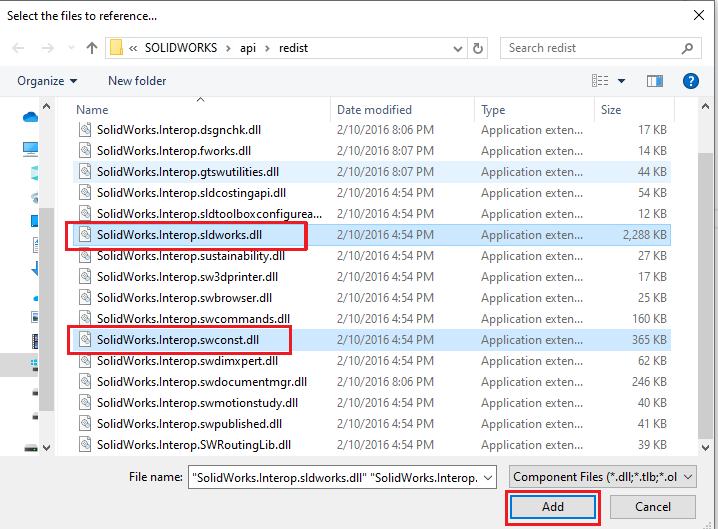Select SolidWorks.Interop.SWRoutingLib.dll file
The width and height of the screenshot is (718, 529).
pyautogui.click(x=372, y=445)
